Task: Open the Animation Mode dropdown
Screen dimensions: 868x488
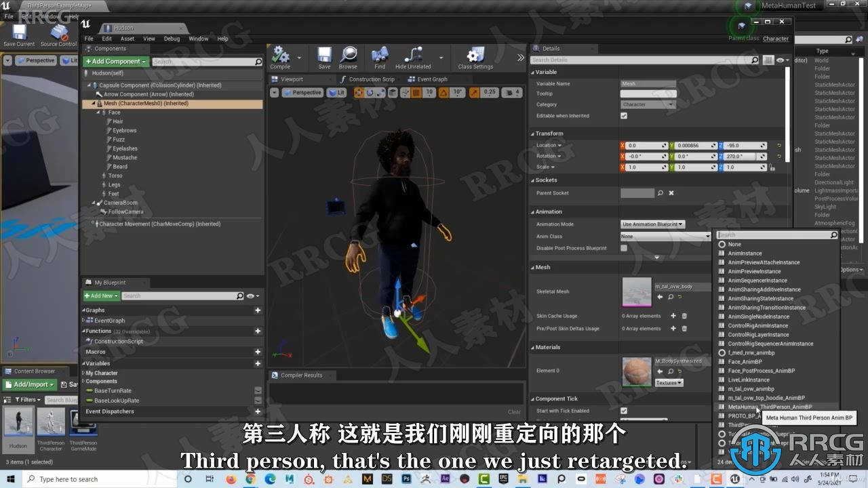Action: (653, 224)
